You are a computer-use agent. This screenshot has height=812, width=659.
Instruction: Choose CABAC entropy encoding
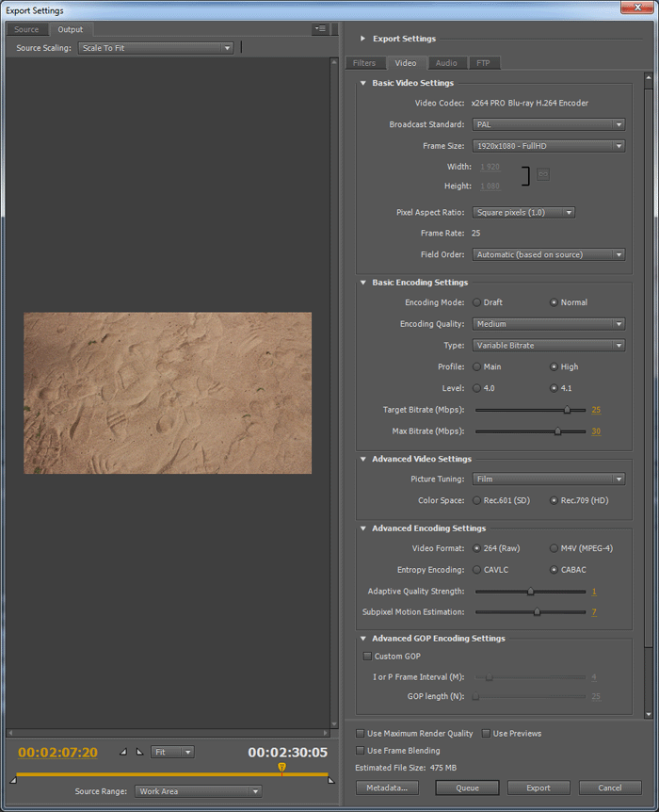[x=554, y=570]
